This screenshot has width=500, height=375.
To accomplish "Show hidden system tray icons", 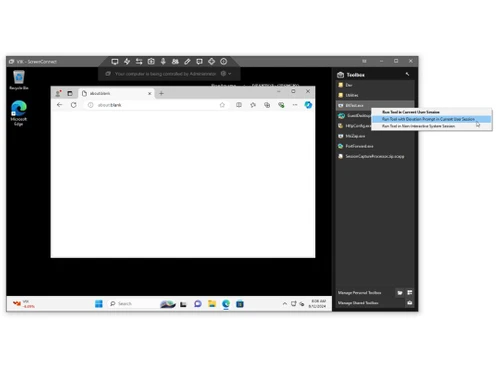I will (x=285, y=304).
